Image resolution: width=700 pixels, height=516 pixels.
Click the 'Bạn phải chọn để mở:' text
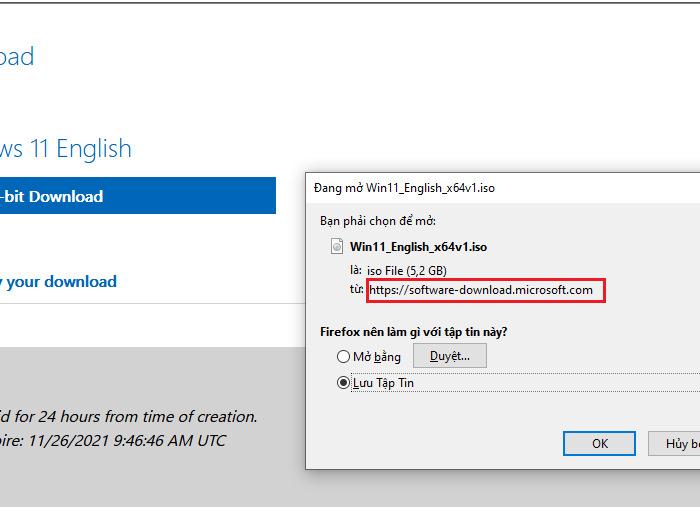[377, 220]
